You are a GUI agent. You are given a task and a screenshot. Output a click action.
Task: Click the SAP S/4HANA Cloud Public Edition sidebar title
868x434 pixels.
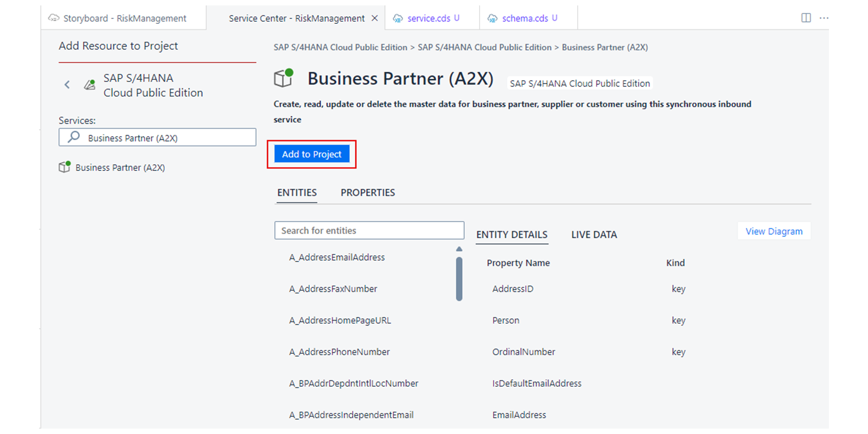point(154,85)
